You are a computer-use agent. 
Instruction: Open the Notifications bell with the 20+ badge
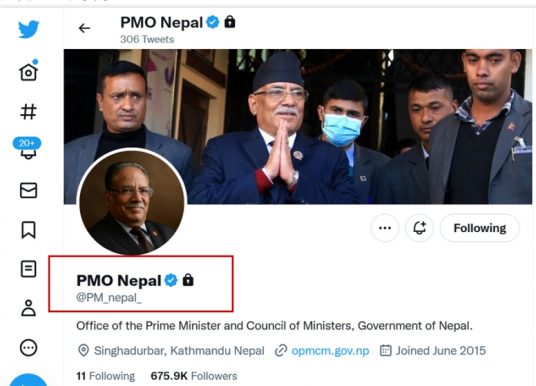27,148
